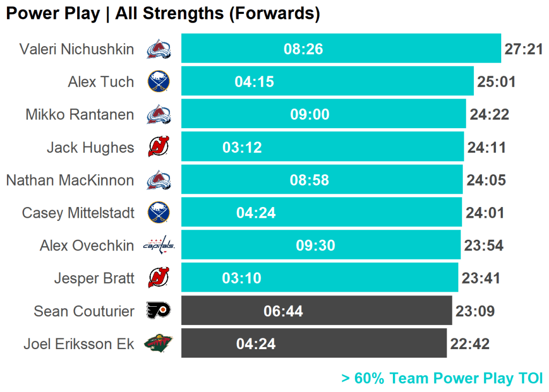Click the Sabres logo beside Alex Tuch
Image resolution: width=549 pixels, height=392 pixels.
click(x=159, y=82)
